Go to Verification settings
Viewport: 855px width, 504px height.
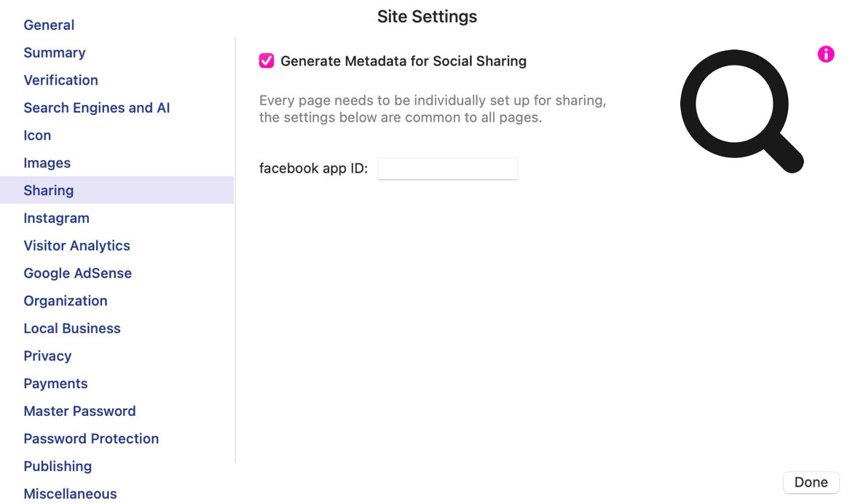click(60, 80)
